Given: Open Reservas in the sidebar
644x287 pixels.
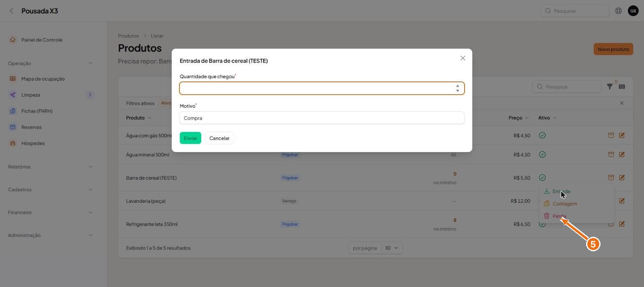Looking at the screenshot, I should tap(31, 127).
